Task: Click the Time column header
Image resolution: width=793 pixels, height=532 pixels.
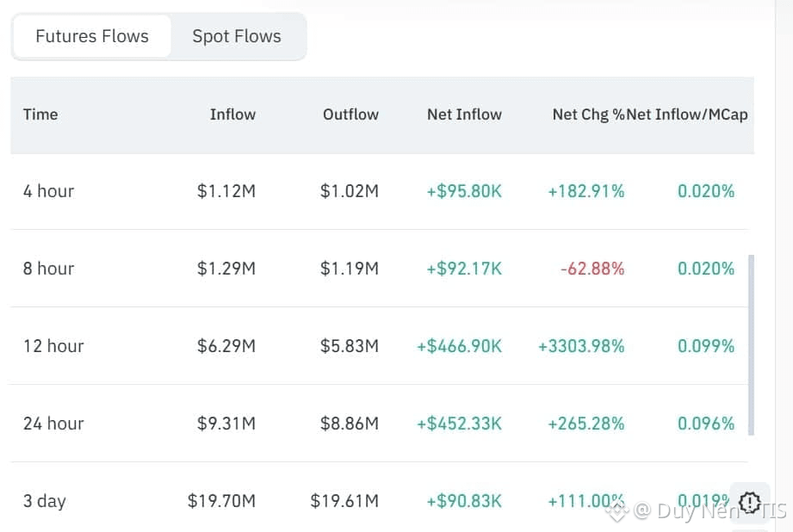Action: pyautogui.click(x=40, y=114)
